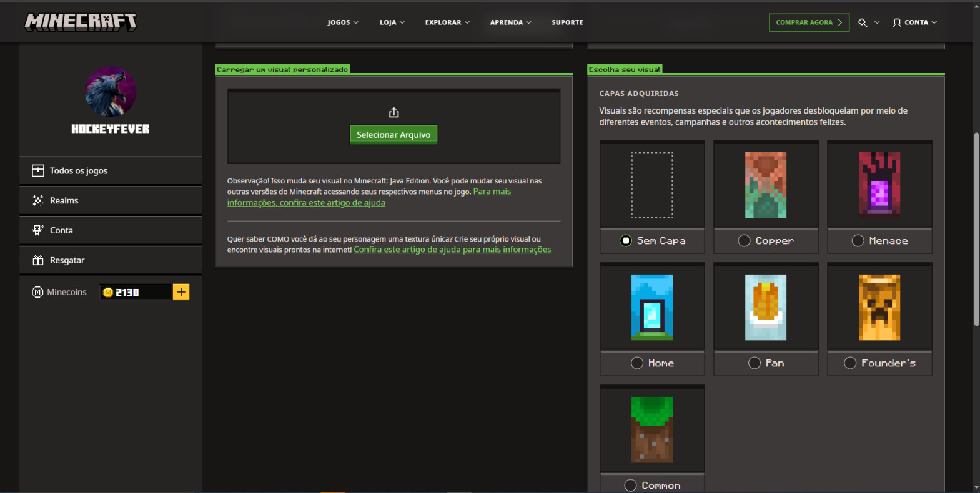The width and height of the screenshot is (980, 493).
Task: Open the Confira este artigo de ajuda link
Action: coord(452,250)
